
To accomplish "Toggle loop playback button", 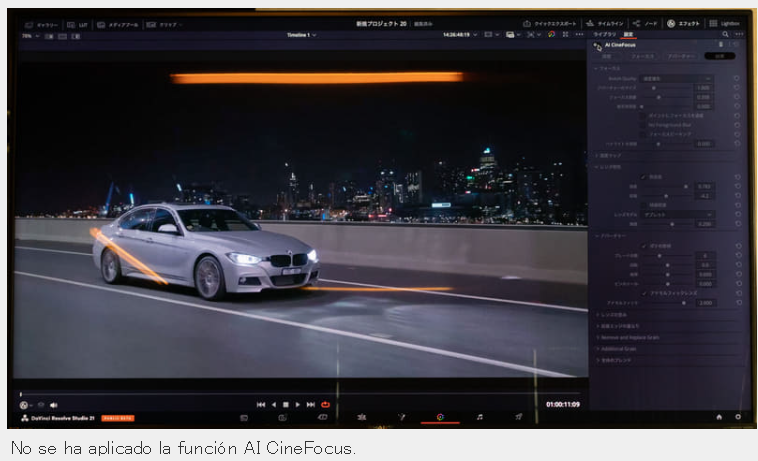I will click(x=325, y=404).
